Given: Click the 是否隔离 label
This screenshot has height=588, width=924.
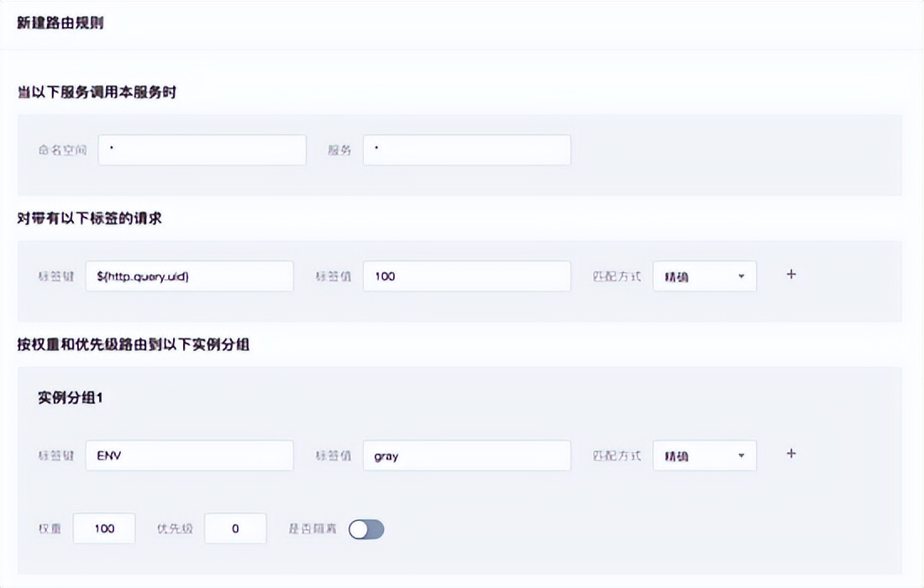Looking at the screenshot, I should pyautogui.click(x=312, y=528).
